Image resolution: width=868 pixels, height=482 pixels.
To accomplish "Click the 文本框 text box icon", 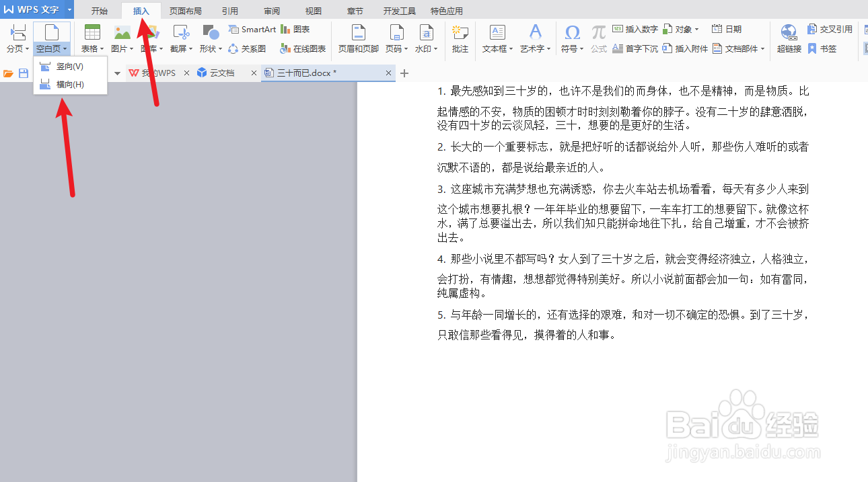I will click(x=497, y=32).
